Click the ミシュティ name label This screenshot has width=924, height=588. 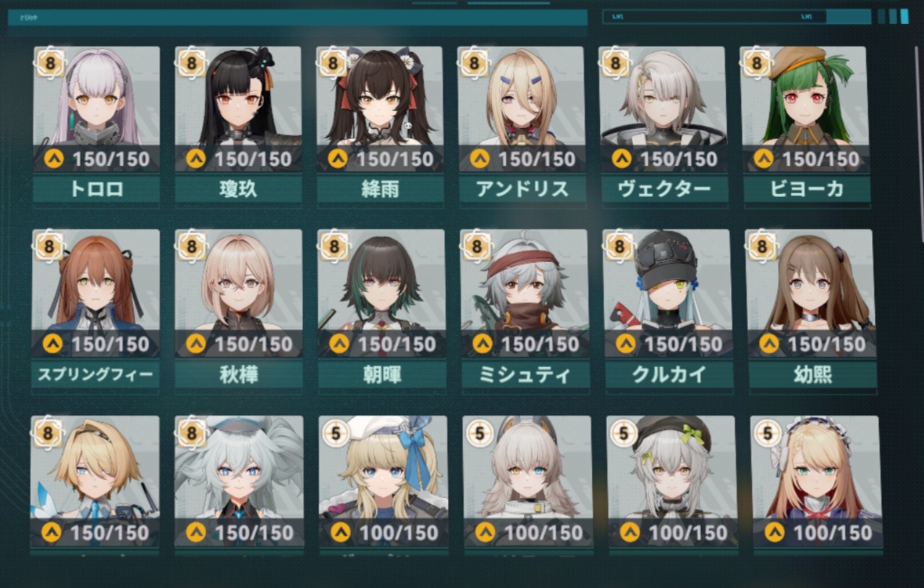[525, 374]
